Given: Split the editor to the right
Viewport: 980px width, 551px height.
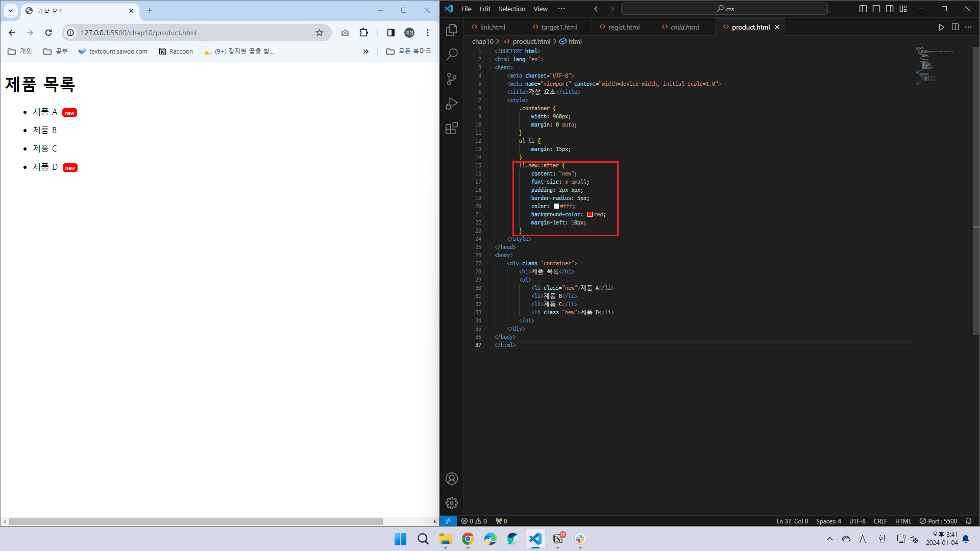Looking at the screenshot, I should click(955, 27).
